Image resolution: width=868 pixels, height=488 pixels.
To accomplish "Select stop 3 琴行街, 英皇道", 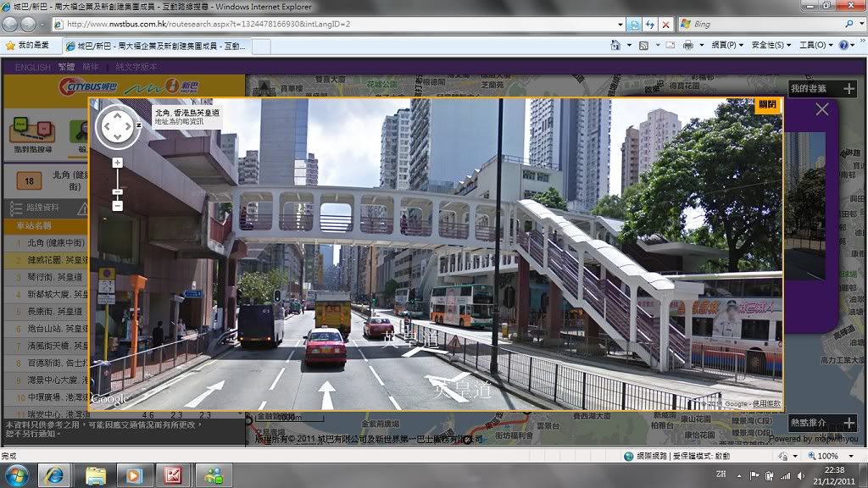I will coord(46,277).
